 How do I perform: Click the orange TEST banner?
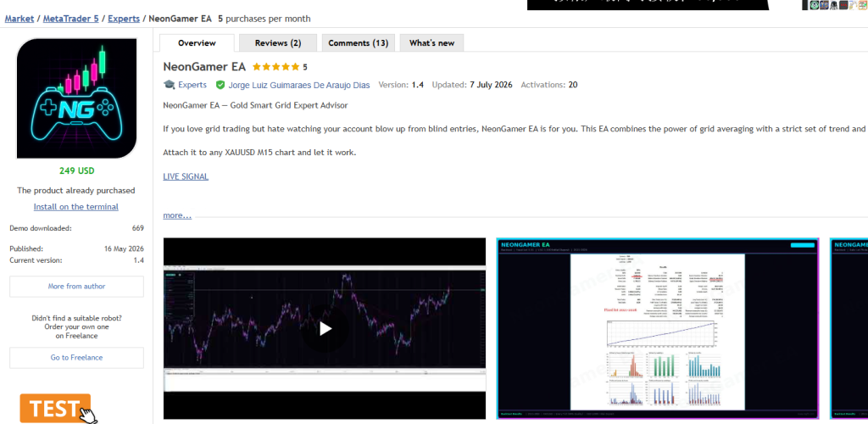click(x=55, y=409)
